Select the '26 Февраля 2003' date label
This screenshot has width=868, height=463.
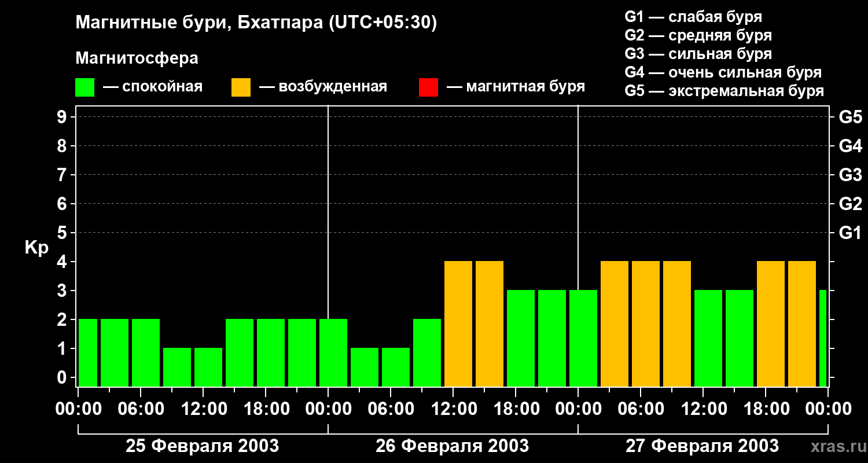tap(453, 446)
